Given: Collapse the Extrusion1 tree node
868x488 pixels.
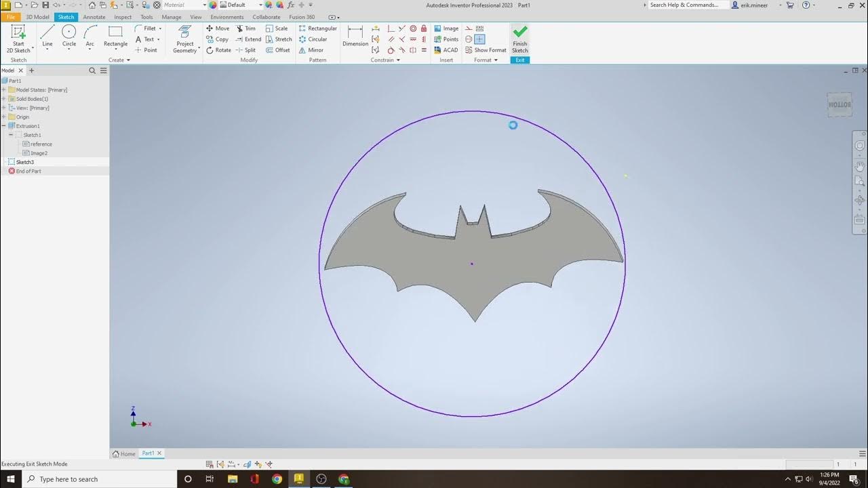Looking at the screenshot, I should (4, 126).
